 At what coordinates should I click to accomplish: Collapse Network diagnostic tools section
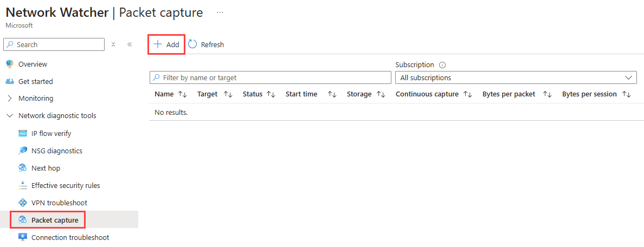[x=10, y=116]
